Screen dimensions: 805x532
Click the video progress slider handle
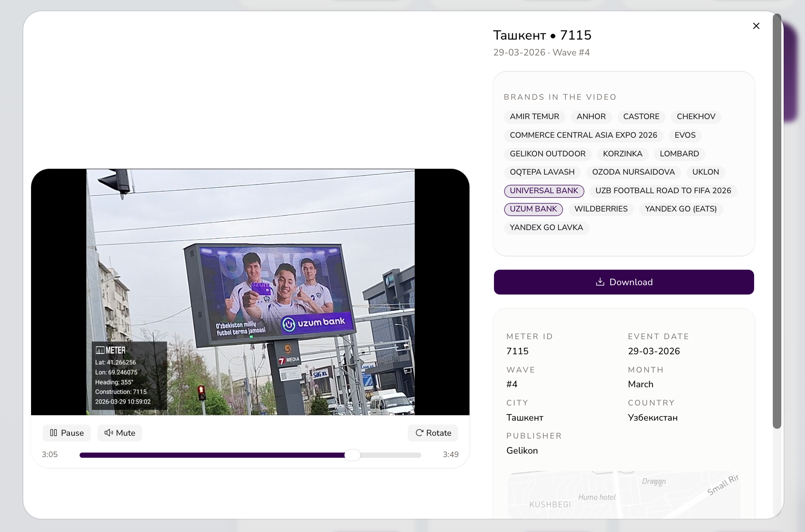tap(353, 455)
